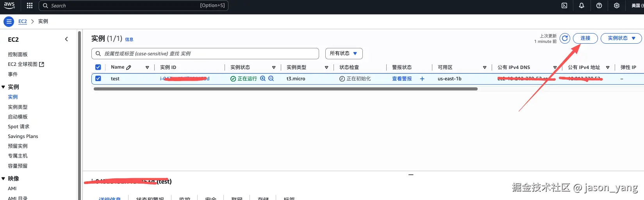
Task: Click the t3.micro cell
Action: (x=296, y=79)
